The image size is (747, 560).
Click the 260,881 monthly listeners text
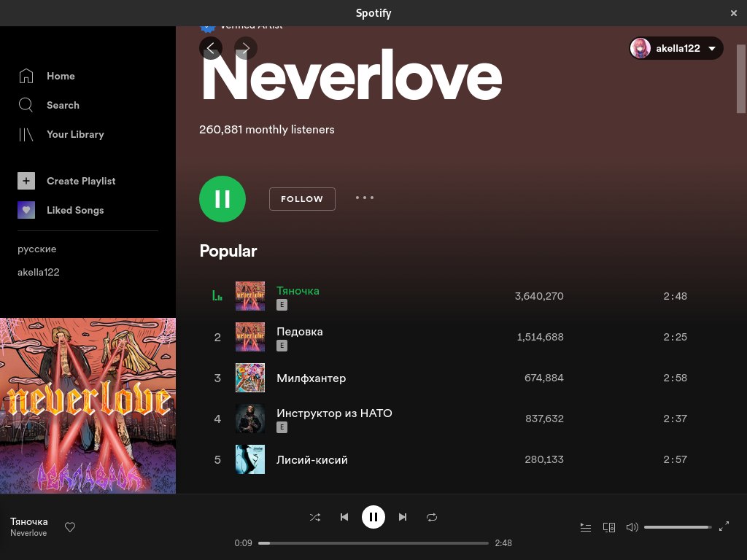[267, 130]
